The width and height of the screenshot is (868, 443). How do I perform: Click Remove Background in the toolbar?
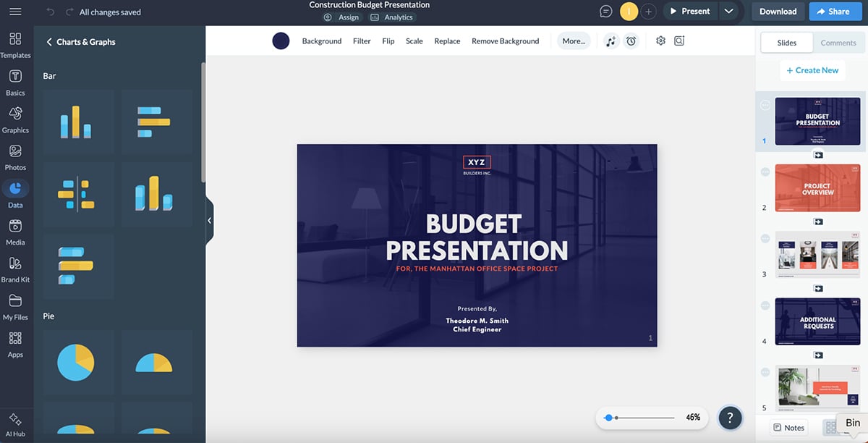506,41
